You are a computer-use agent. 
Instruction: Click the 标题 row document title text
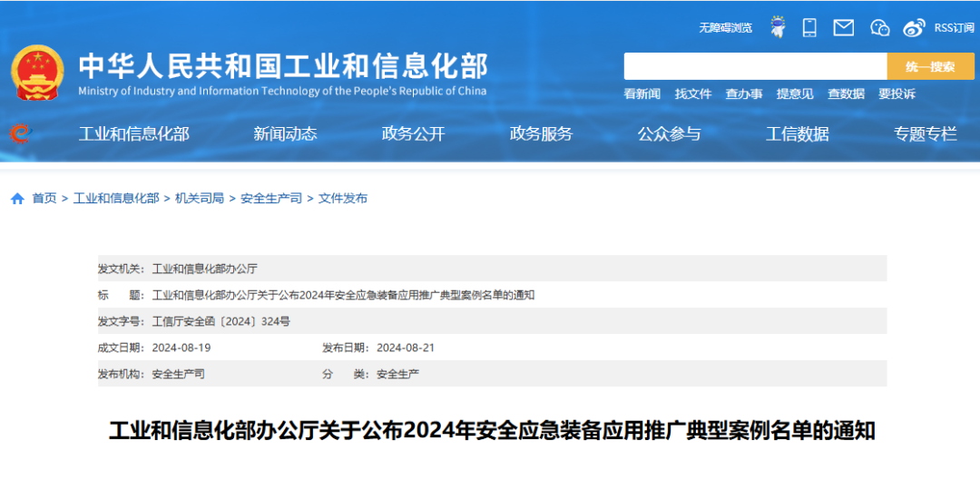click(343, 295)
